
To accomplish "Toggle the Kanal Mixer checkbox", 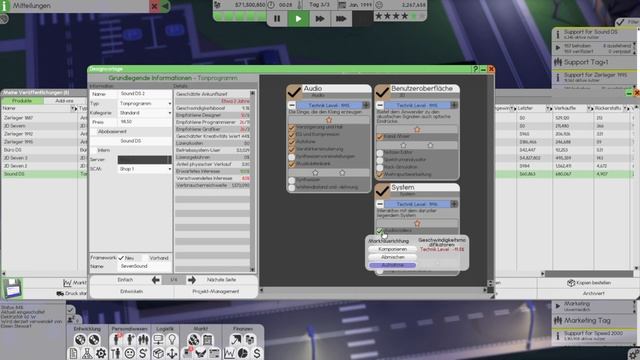I will coord(380,137).
